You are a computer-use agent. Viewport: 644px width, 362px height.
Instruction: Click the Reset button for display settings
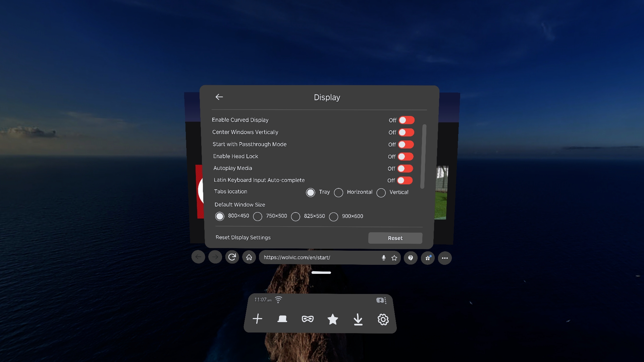395,238
